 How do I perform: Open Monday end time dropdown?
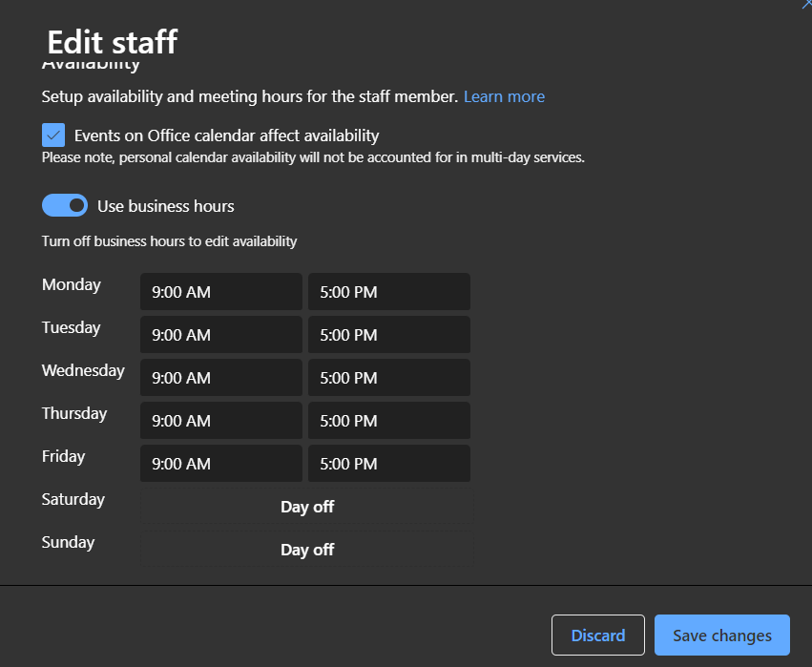[x=388, y=292]
